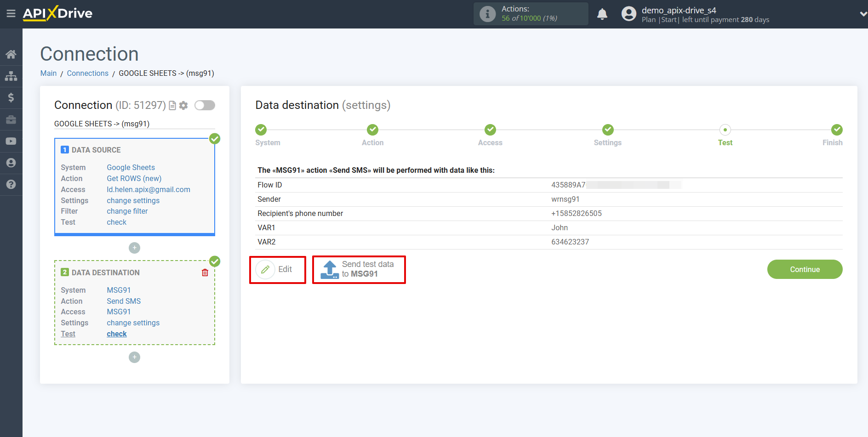The image size is (868, 437).
Task: Open the Google Sheets system link
Action: pyautogui.click(x=131, y=168)
